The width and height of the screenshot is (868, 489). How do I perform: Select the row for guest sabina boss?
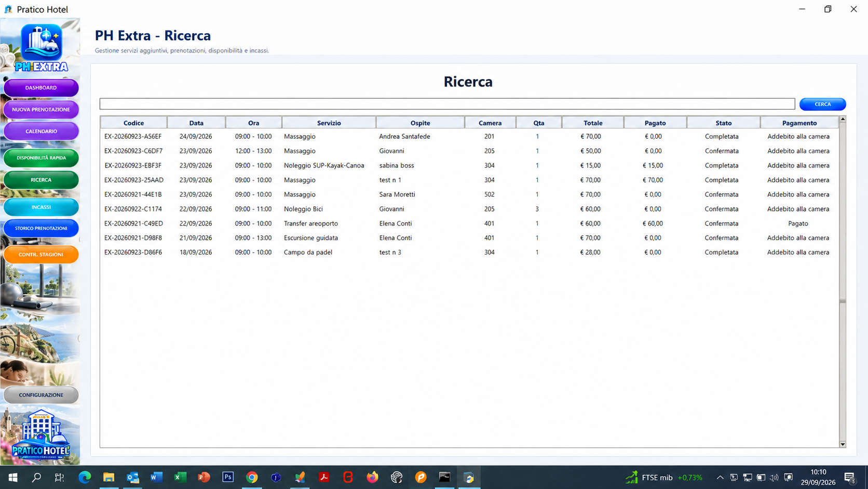[469, 165]
